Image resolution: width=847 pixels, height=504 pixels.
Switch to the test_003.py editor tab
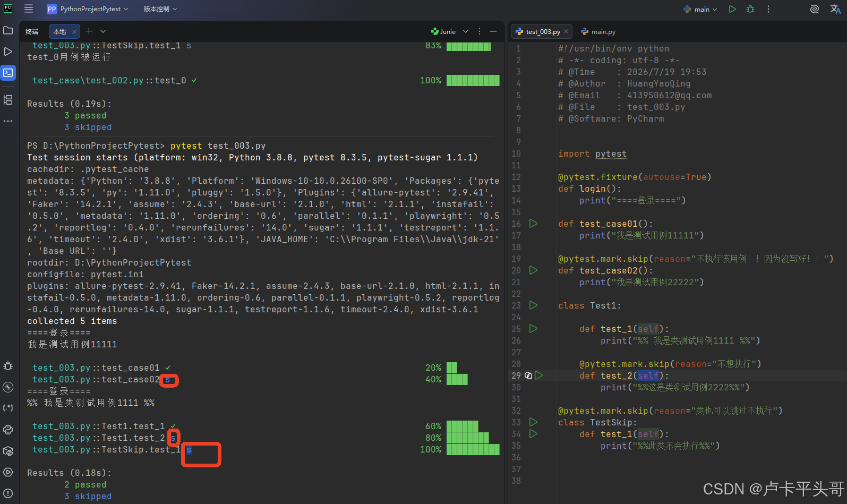[543, 32]
